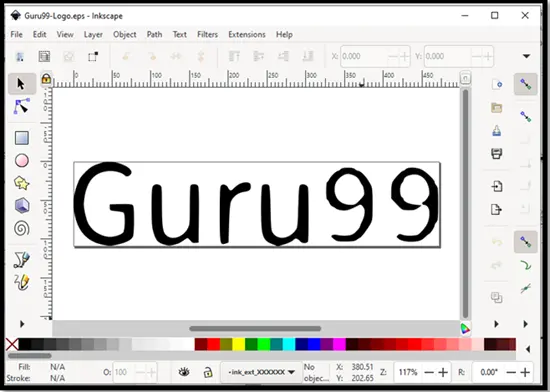Select the Spiral tool

pyautogui.click(x=22, y=229)
